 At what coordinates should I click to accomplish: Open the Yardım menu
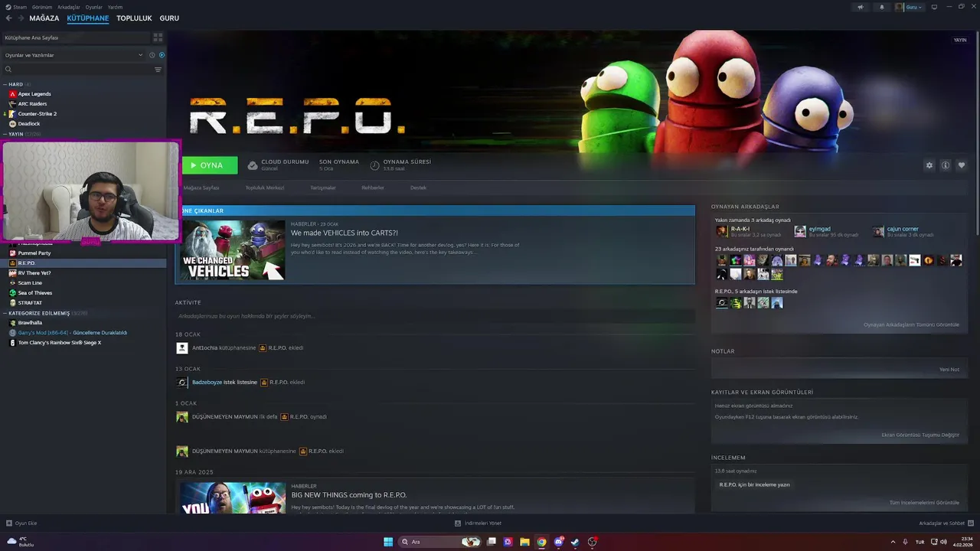point(115,7)
